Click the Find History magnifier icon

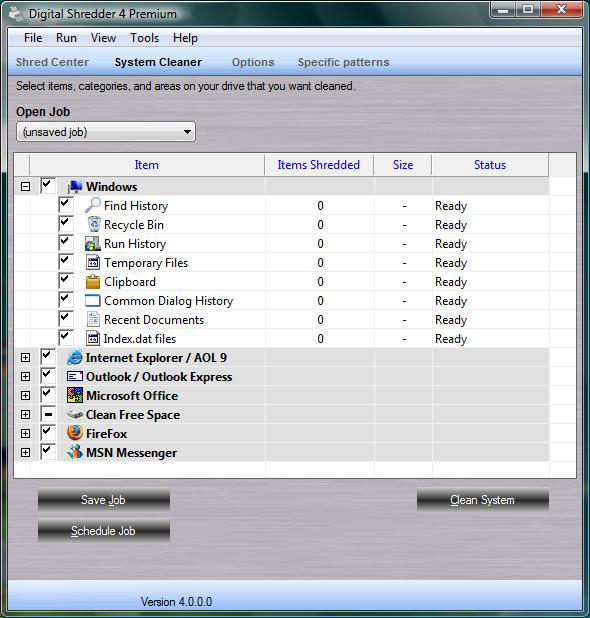(x=93, y=205)
